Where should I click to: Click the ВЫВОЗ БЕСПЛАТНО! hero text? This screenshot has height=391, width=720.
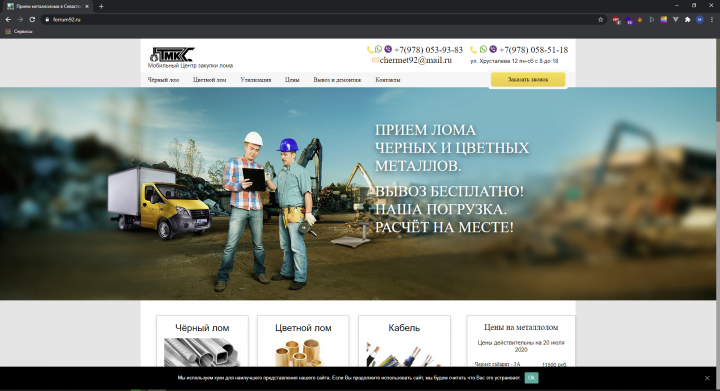[x=449, y=191]
